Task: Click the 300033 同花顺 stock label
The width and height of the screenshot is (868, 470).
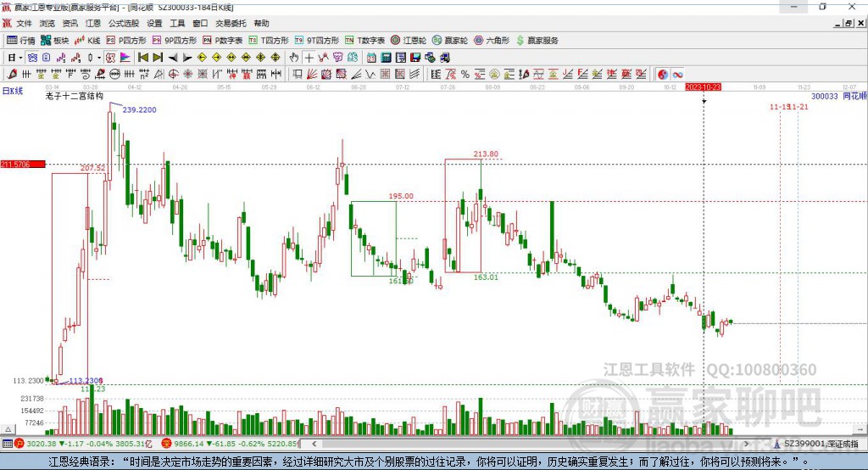Action: [838, 96]
